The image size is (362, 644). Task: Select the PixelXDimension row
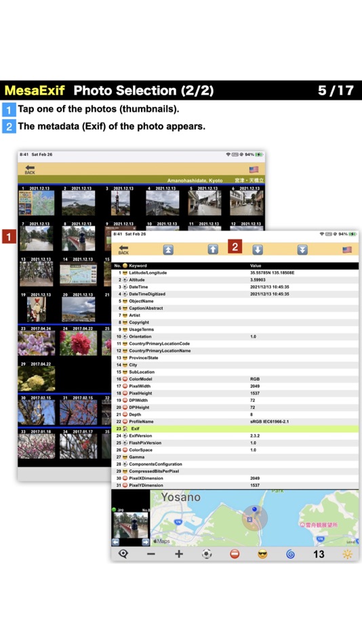(235, 478)
